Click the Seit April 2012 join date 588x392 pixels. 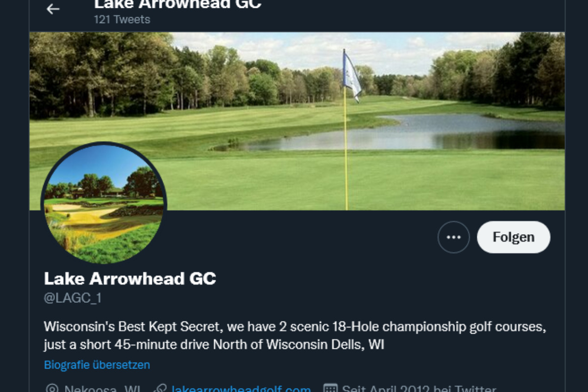(x=418, y=389)
